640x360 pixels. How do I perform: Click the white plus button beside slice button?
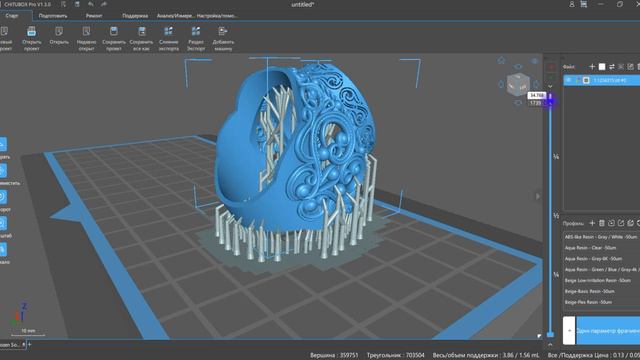(569, 330)
